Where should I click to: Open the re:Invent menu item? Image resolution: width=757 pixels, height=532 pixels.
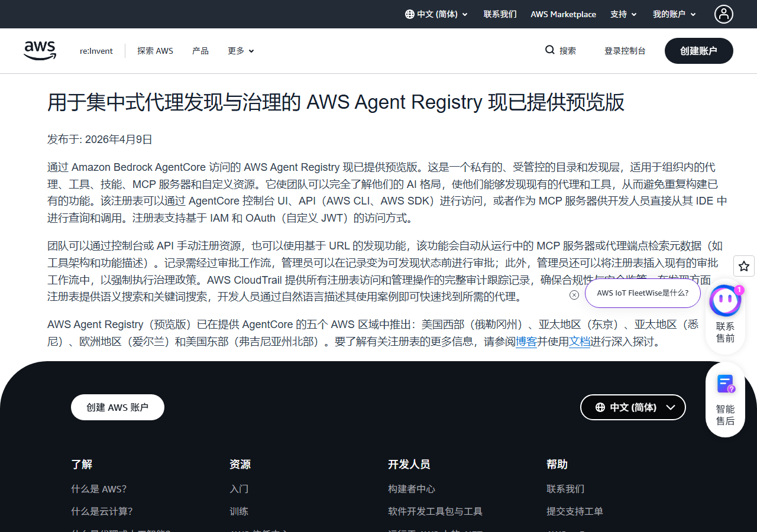96,51
